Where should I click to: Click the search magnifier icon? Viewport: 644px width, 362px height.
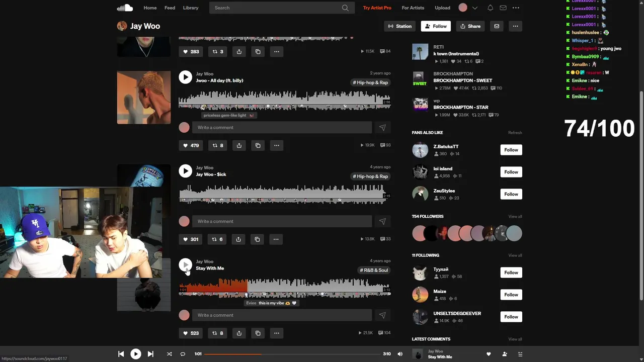[345, 8]
